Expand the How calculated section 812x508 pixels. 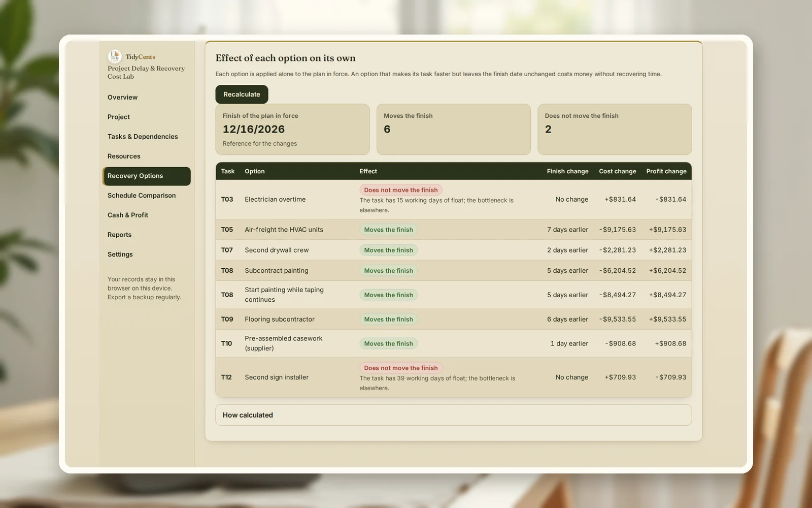click(x=453, y=415)
